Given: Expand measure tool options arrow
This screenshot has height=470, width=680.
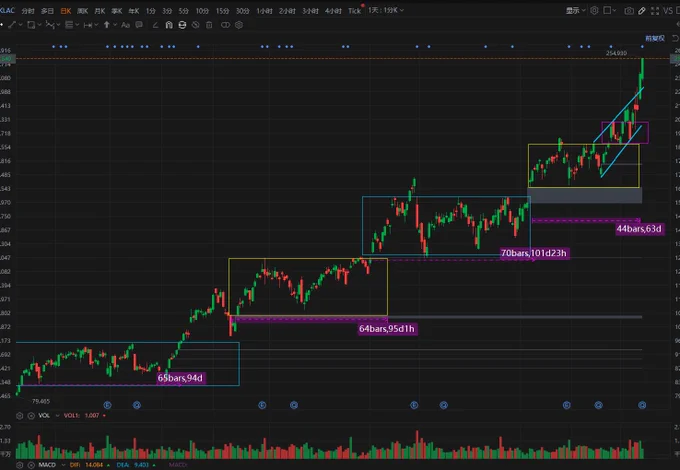Looking at the screenshot, I should pos(96,25).
